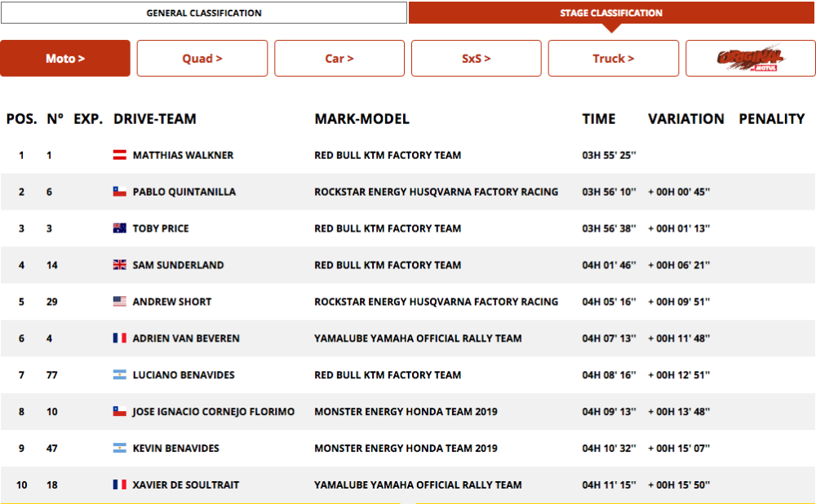Click Jose Ignacio Cornejo Florimo's name
The image size is (816, 504).
[214, 412]
